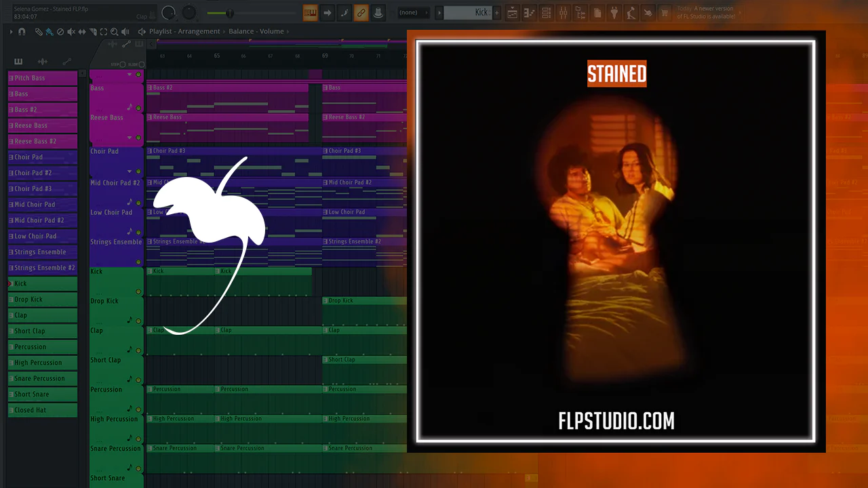Select the delete tool circle-slash icon
This screenshot has width=868, height=488.
pos(60,32)
